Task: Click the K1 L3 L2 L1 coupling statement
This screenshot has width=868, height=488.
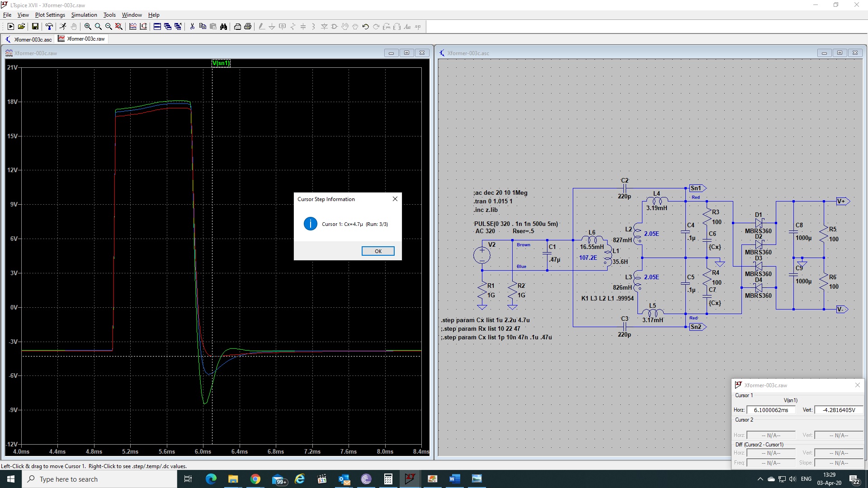Action: (x=607, y=298)
